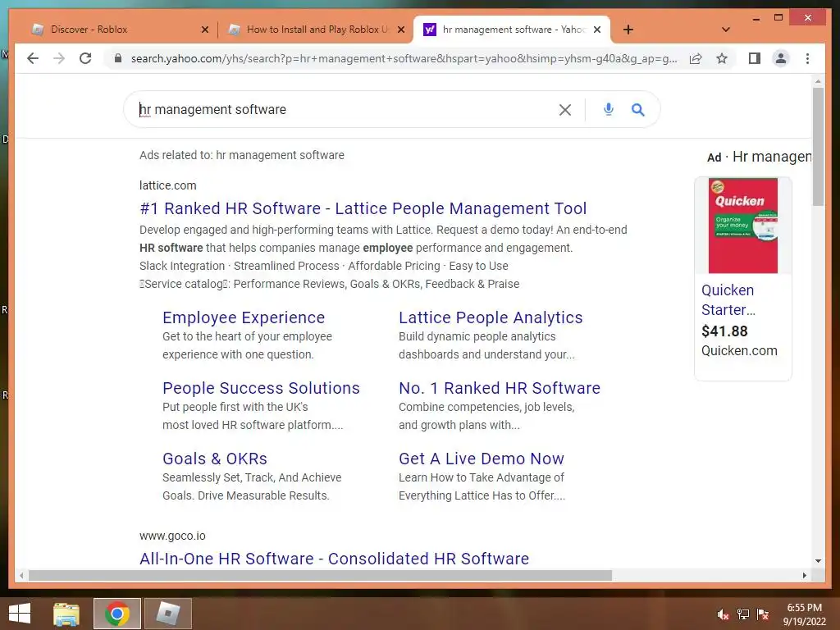
Task: Open #1 Ranked HR Software Lattice link
Action: tap(363, 208)
